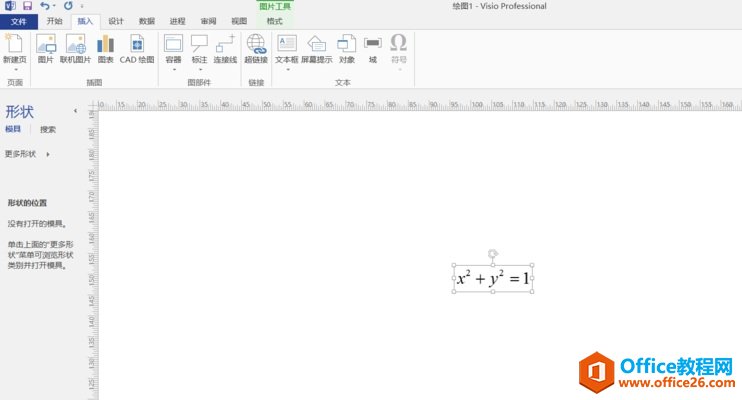Open the 视图 ribbon tab
This screenshot has width=742, height=400.
pyautogui.click(x=239, y=21)
